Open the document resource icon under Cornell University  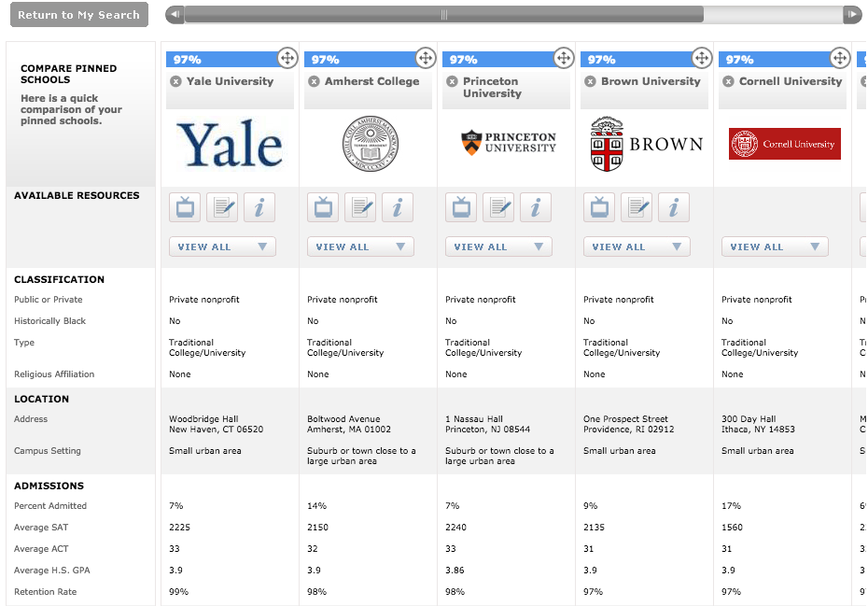[775, 206]
